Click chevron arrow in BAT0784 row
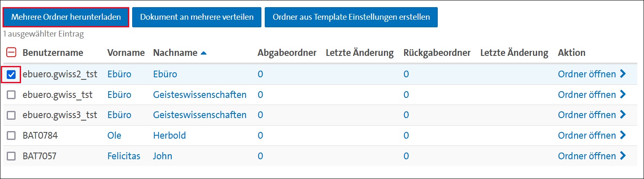Image resolution: width=644 pixels, height=179 pixels. point(623,136)
